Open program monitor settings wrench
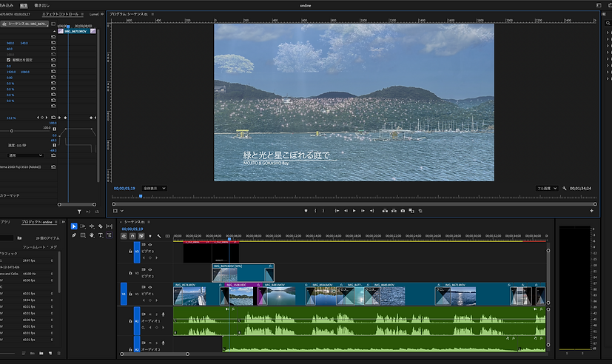This screenshot has width=612, height=364. click(565, 189)
